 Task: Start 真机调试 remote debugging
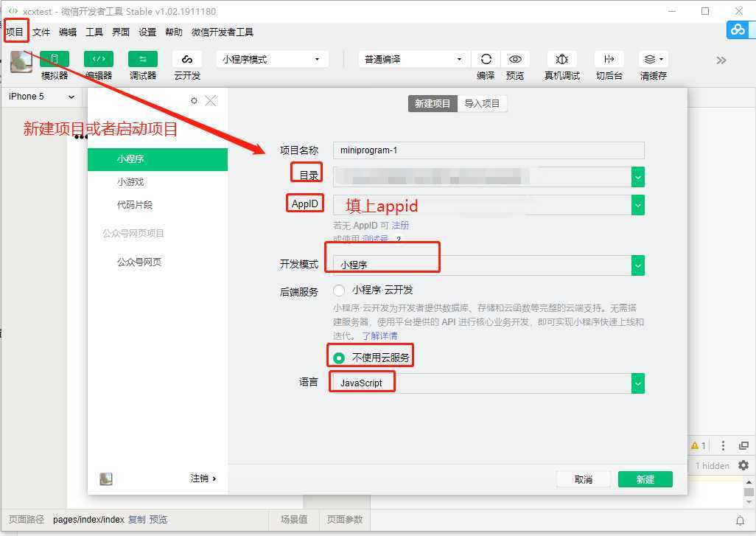tap(561, 59)
